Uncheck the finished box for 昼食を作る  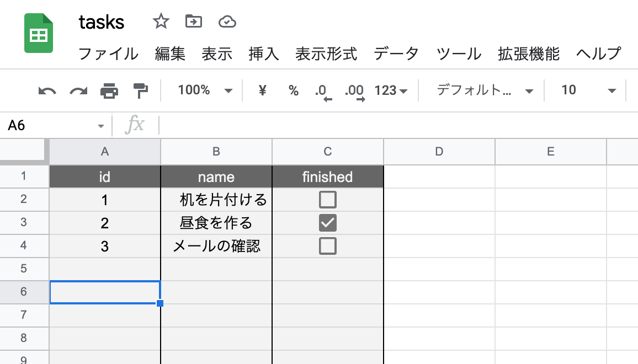click(327, 223)
